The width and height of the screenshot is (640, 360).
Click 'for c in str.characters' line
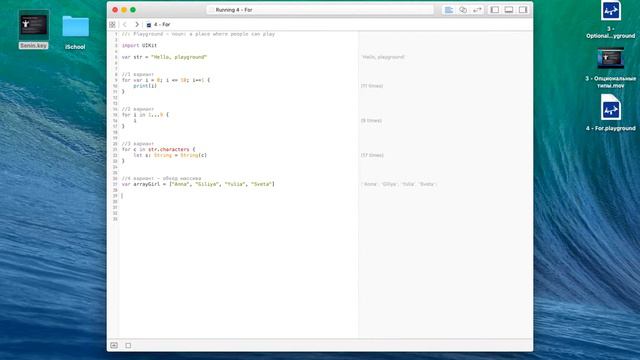tap(158, 149)
